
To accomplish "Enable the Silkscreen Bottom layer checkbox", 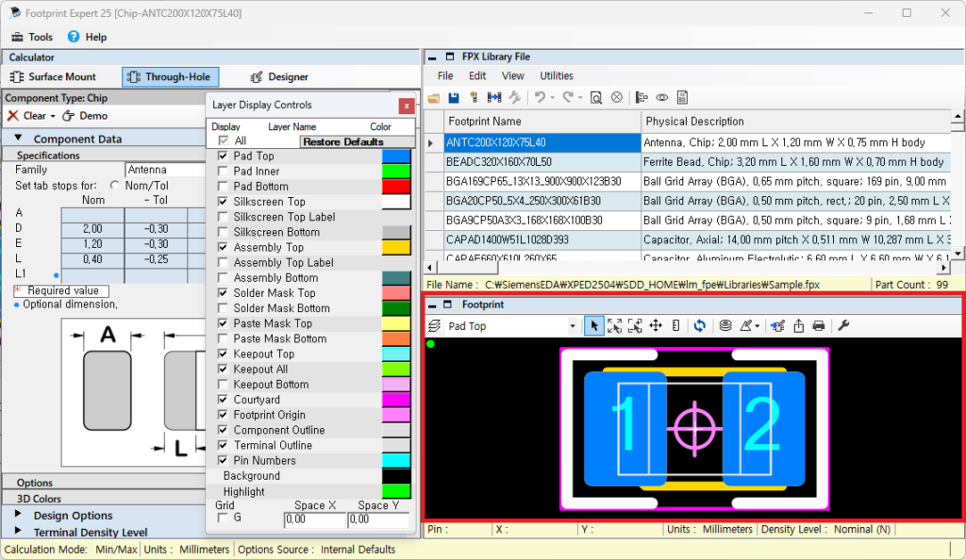I will 223,232.
